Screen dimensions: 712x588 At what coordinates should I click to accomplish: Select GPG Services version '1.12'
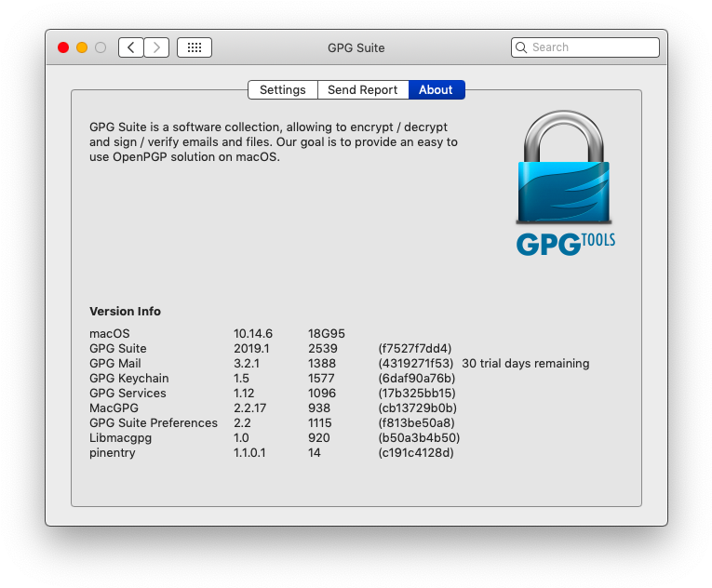[x=244, y=394]
